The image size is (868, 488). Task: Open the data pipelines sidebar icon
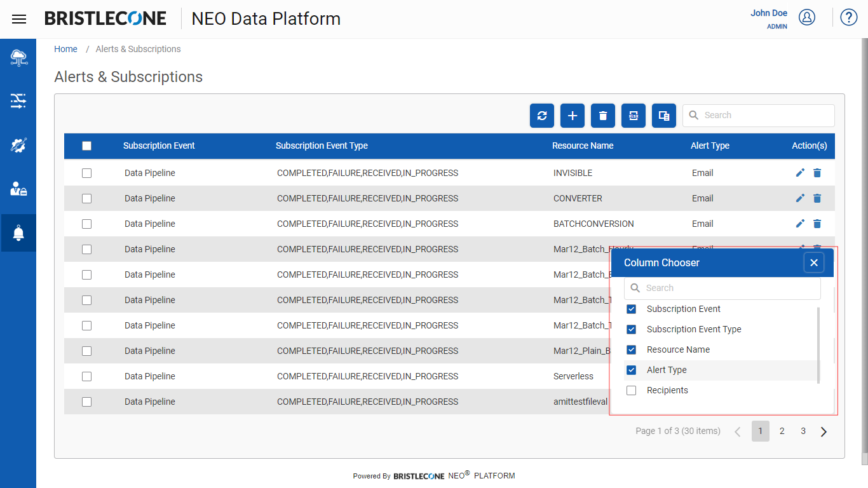18,101
